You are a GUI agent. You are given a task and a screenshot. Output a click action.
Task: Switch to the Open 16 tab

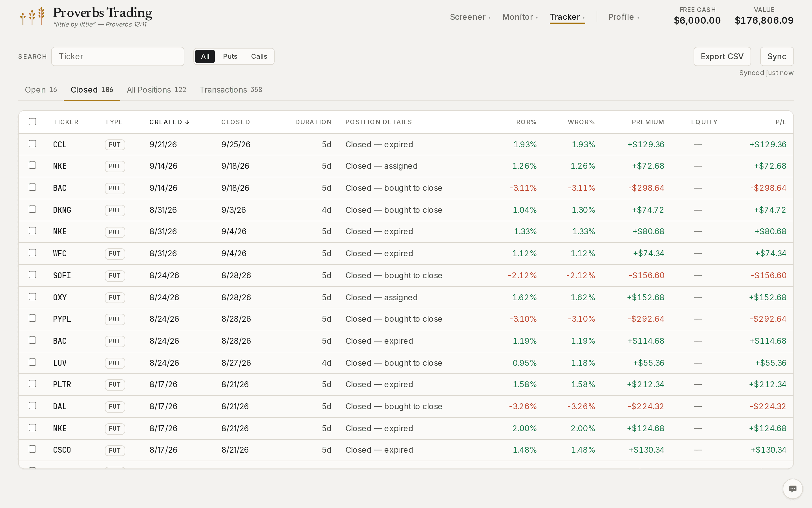(41, 90)
